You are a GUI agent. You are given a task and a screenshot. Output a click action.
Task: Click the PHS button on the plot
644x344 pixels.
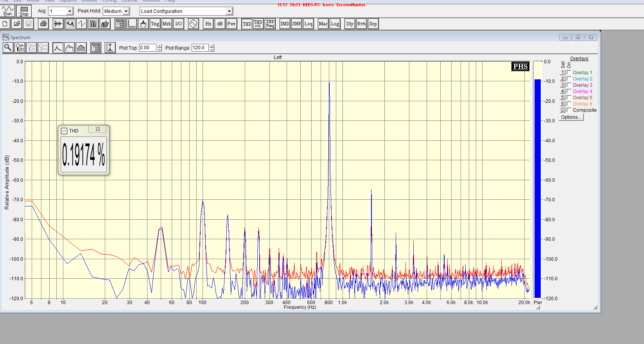tap(520, 66)
